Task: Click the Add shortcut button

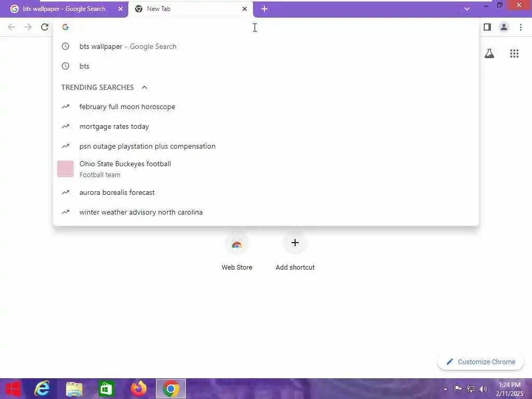Action: [x=295, y=251]
